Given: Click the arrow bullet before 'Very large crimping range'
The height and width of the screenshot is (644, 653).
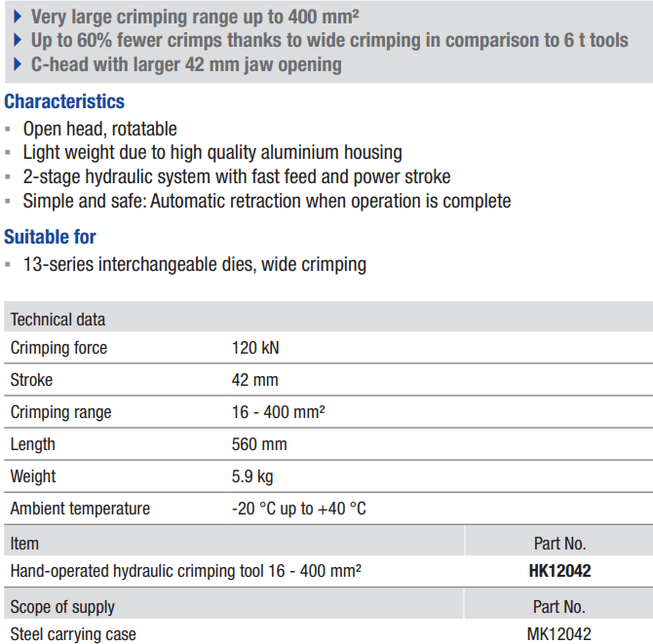Looking at the screenshot, I should click(18, 17).
